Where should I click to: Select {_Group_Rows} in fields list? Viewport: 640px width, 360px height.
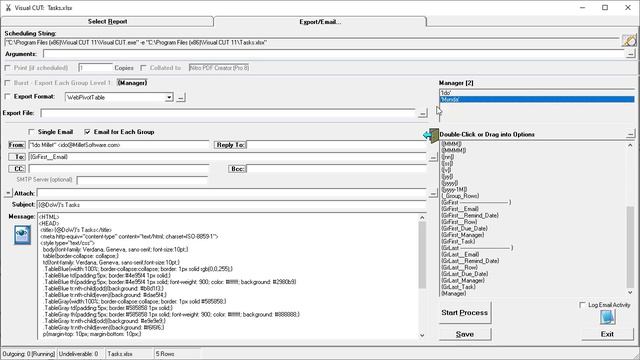[460, 196]
